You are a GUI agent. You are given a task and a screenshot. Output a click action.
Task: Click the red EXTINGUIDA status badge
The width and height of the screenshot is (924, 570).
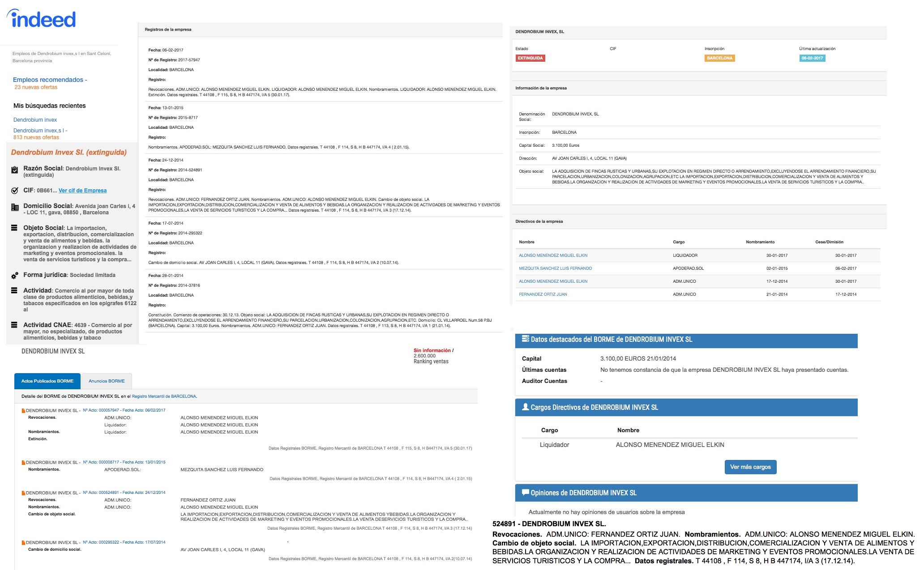[x=530, y=58]
